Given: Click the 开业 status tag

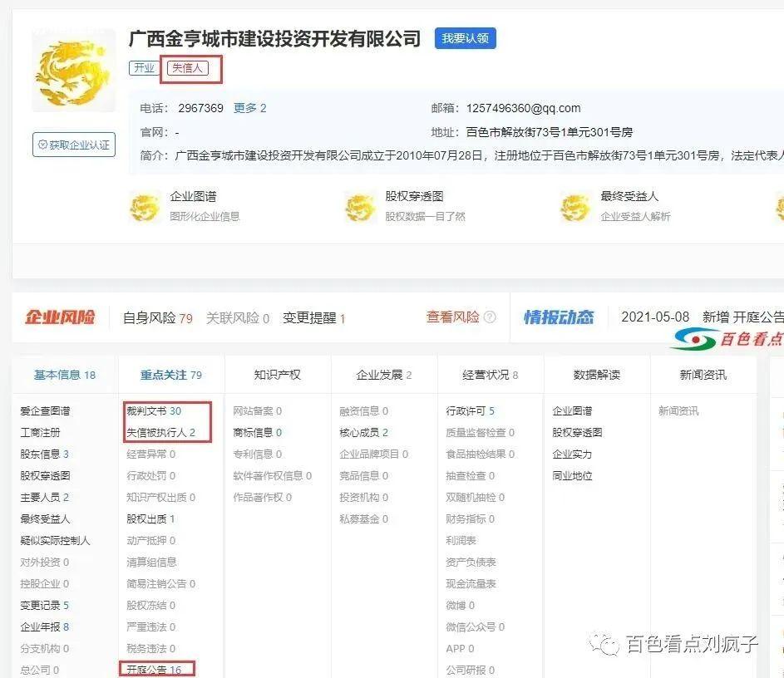Looking at the screenshot, I should [x=144, y=68].
